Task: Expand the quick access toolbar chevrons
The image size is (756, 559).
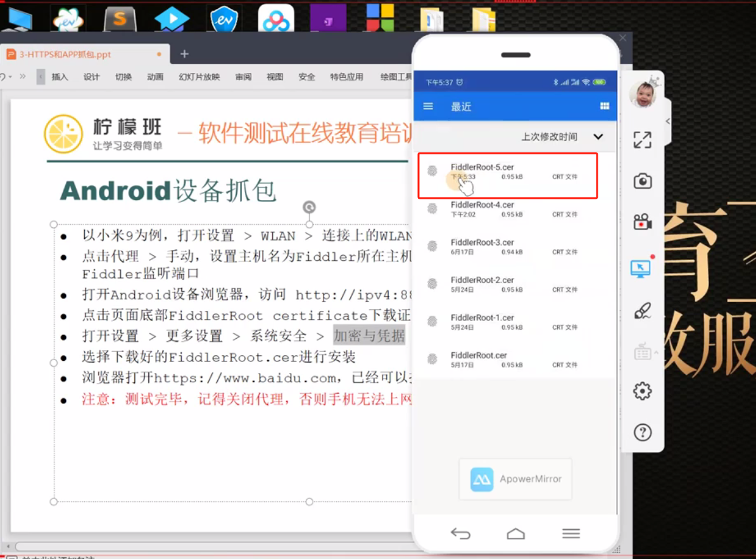Action: 22,76
